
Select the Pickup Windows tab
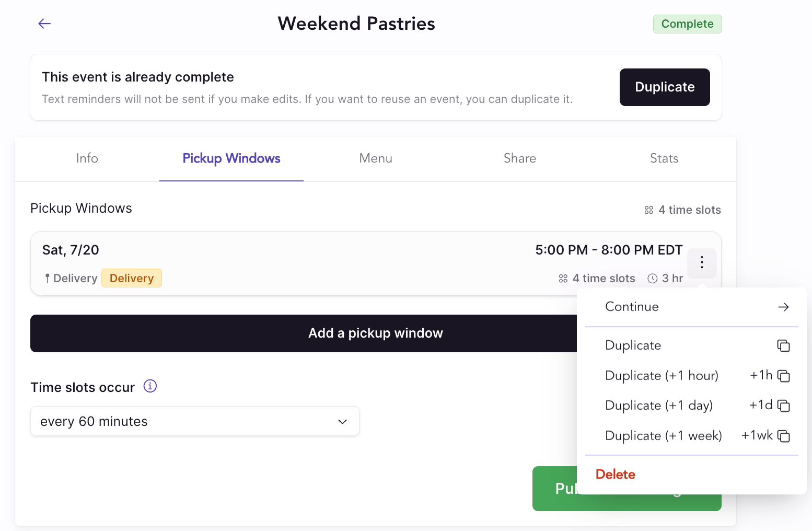[231, 158]
